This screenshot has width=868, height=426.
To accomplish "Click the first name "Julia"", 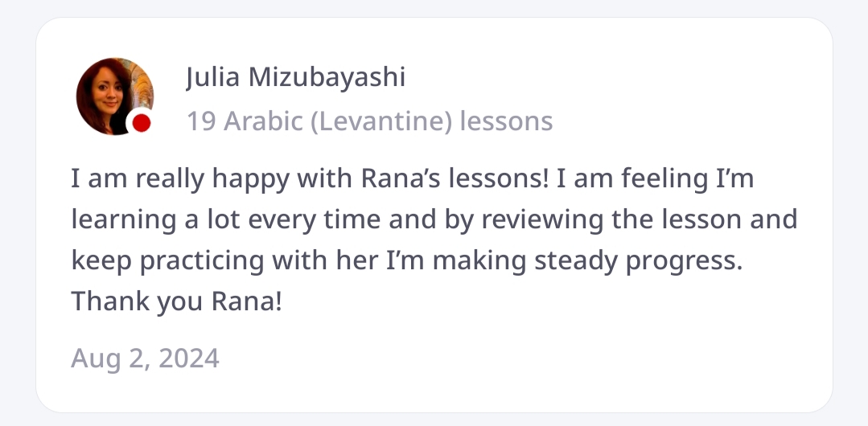I will pyautogui.click(x=213, y=78).
